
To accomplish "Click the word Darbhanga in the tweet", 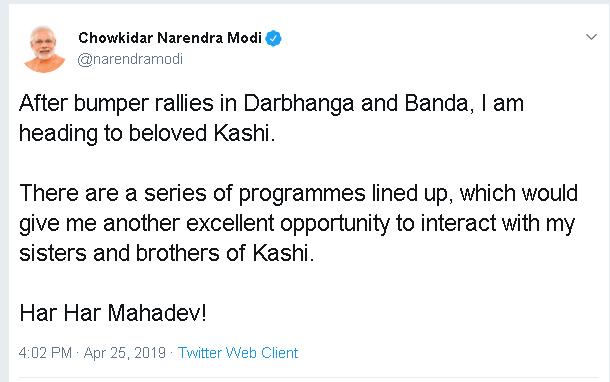I will [299, 104].
